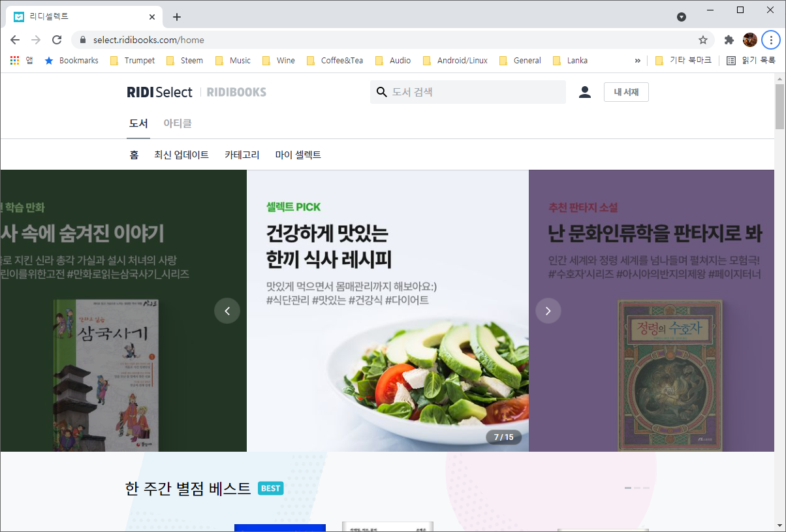Click 한 주간 별점 베스트 heading
Viewport: 786px width, 532px height.
(188, 488)
